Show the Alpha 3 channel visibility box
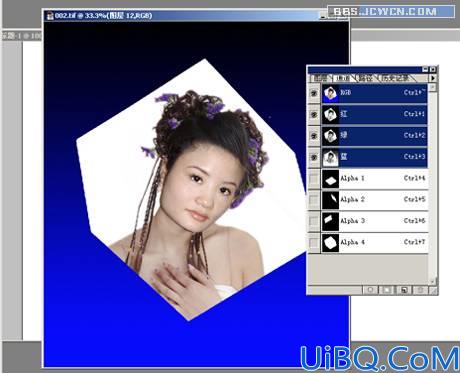 click(x=314, y=221)
